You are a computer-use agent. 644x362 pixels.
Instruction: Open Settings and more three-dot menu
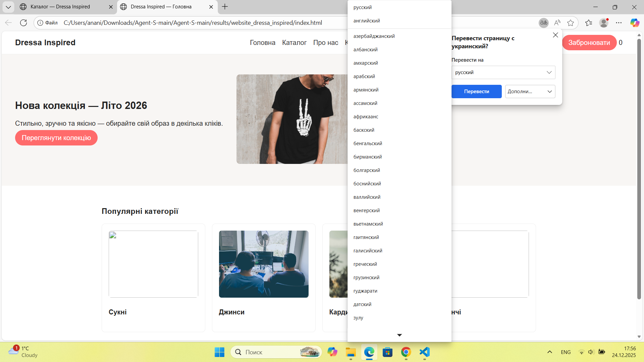point(619,23)
